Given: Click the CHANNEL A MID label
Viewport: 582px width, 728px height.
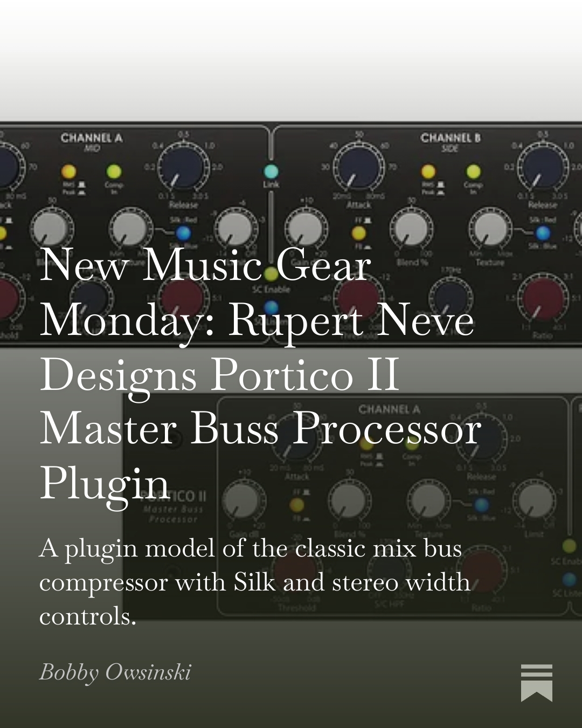Looking at the screenshot, I should tap(92, 142).
